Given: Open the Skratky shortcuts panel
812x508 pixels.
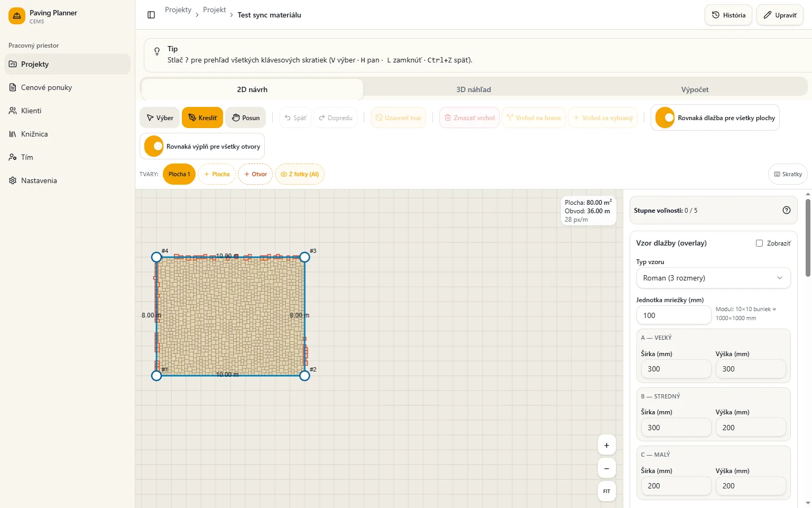Looking at the screenshot, I should tap(788, 174).
